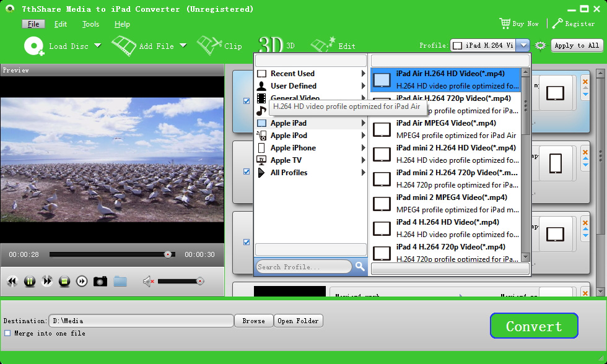
Task: Remove the second file with orange X
Action: click(585, 152)
